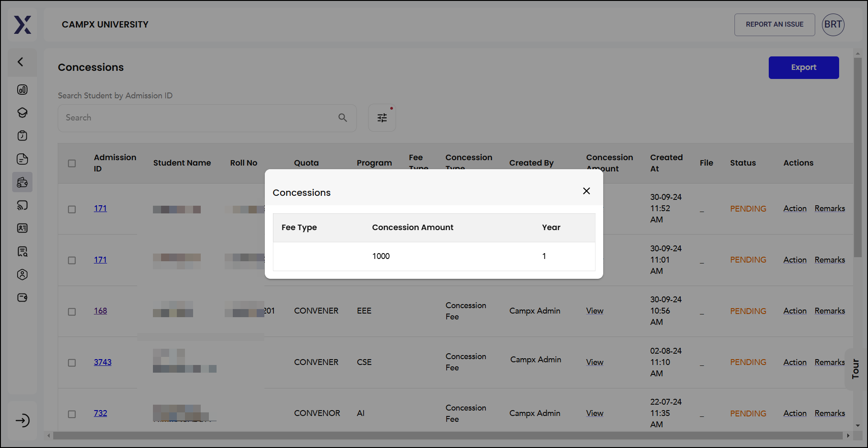
Task: Click Report An Issue button
Action: 775,25
